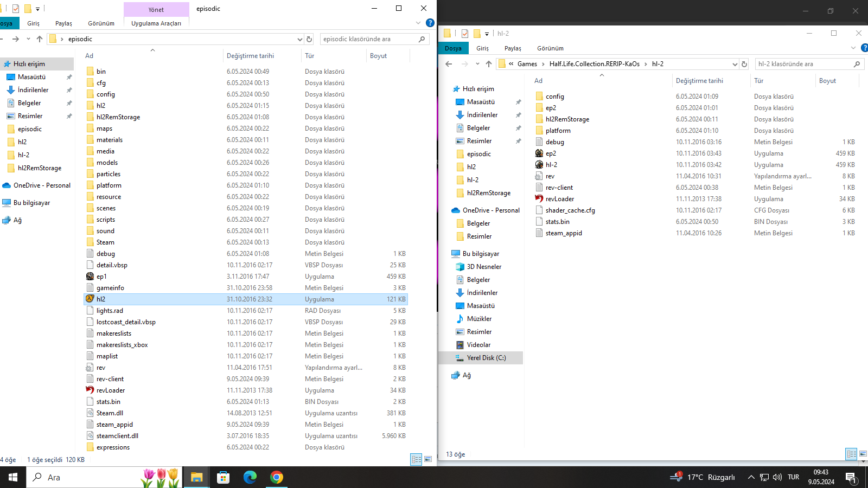Open recent locations dropdown in hl-2 window
This screenshot has width=868, height=488.
[x=477, y=64]
